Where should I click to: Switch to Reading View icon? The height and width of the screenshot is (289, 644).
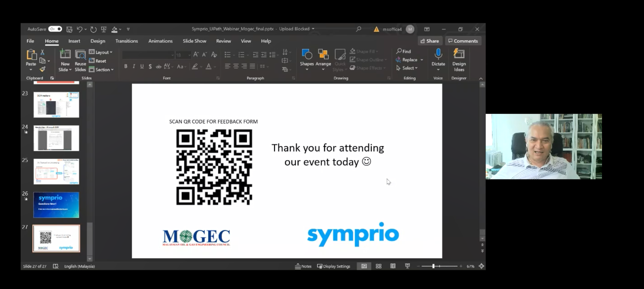(393, 266)
